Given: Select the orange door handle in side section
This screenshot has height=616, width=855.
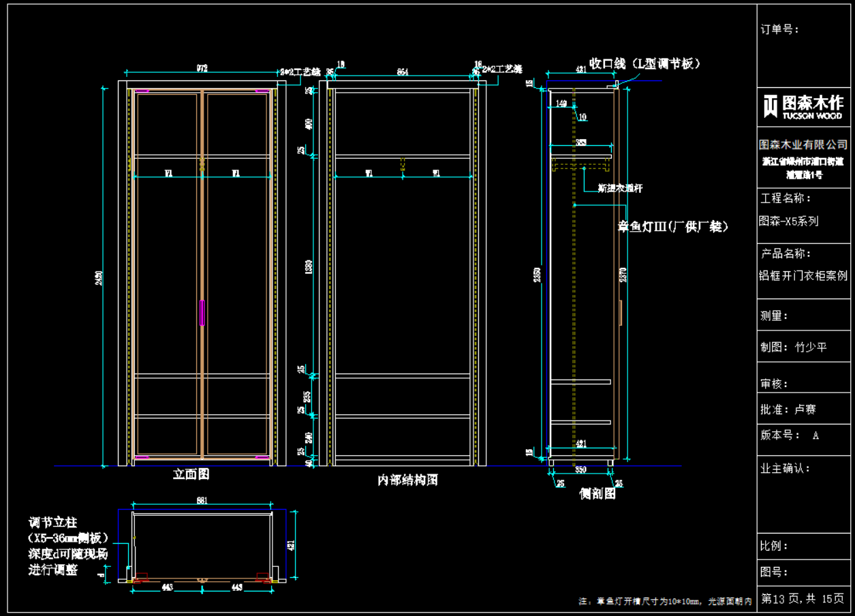Looking at the screenshot, I should coord(621,312).
